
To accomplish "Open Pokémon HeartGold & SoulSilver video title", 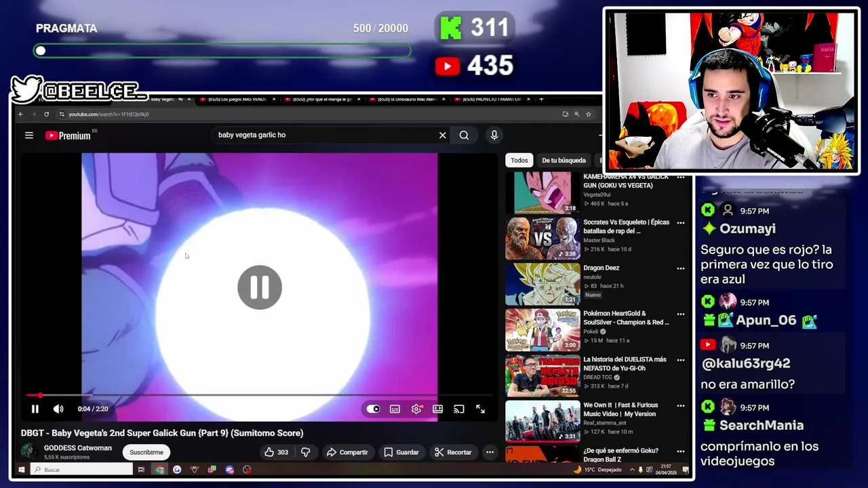I will pos(626,318).
